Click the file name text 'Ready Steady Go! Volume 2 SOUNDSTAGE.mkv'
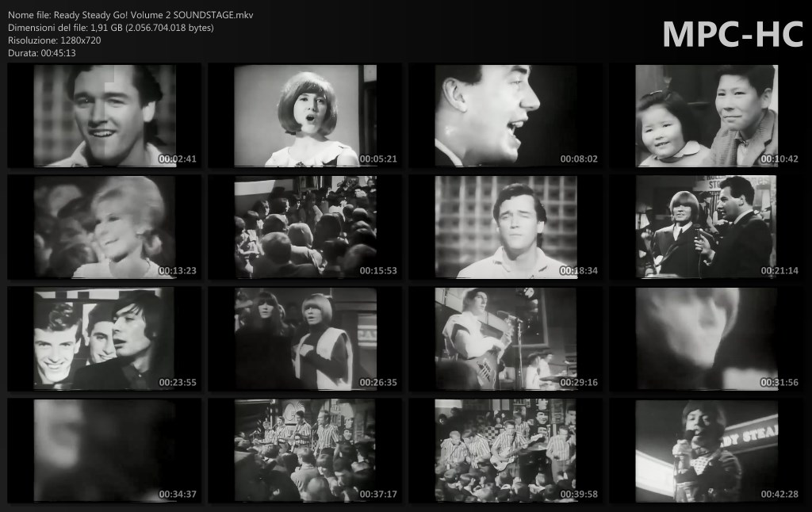This screenshot has width=812, height=512. [153, 15]
